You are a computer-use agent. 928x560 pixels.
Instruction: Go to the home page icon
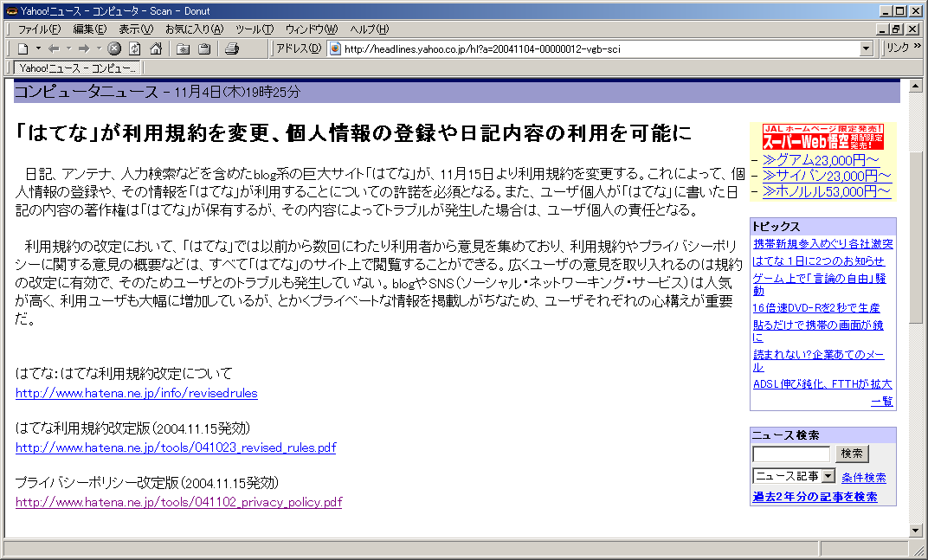click(156, 48)
